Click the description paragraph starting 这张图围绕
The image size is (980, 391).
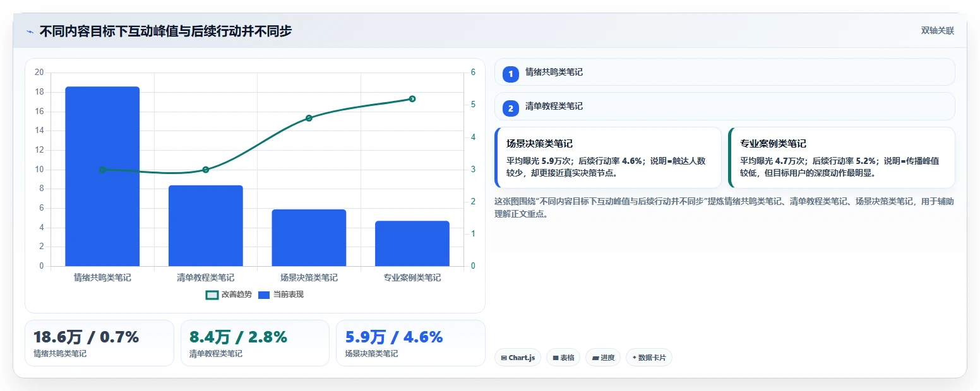724,207
